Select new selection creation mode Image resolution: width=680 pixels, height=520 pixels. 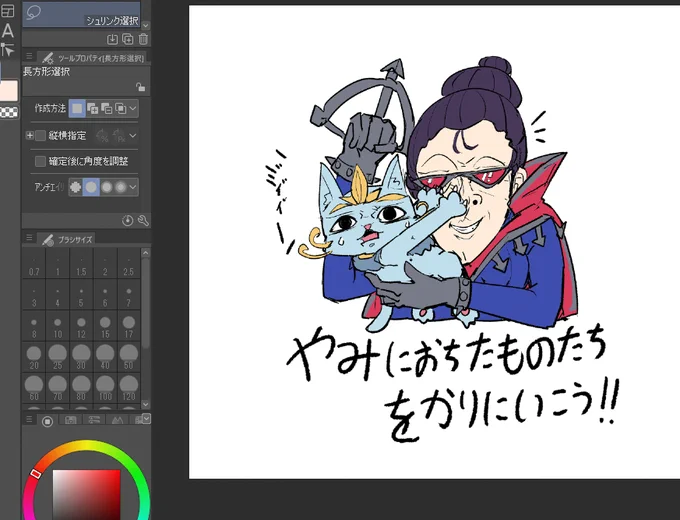tap(77, 108)
